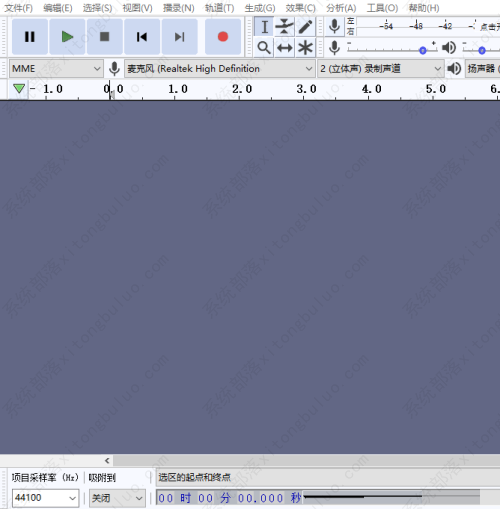Open the 工具(O) menu
This screenshot has height=509, width=500.
tap(382, 8)
